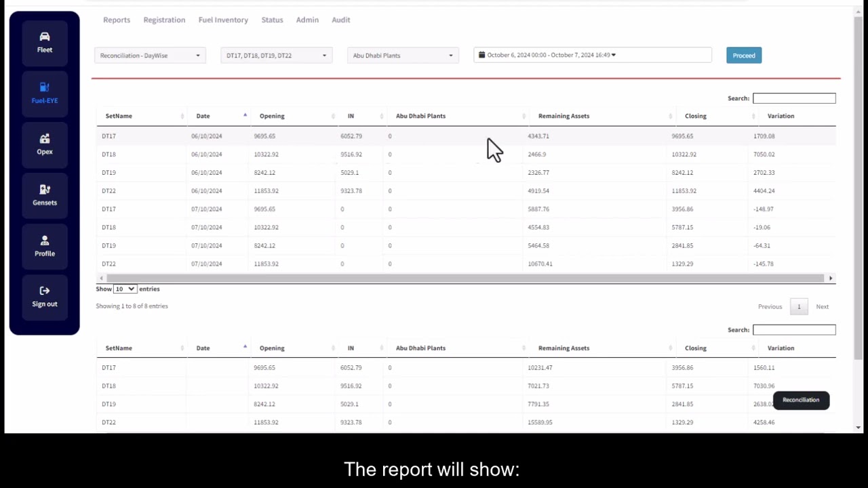Focus the top table Search field

tap(794, 98)
